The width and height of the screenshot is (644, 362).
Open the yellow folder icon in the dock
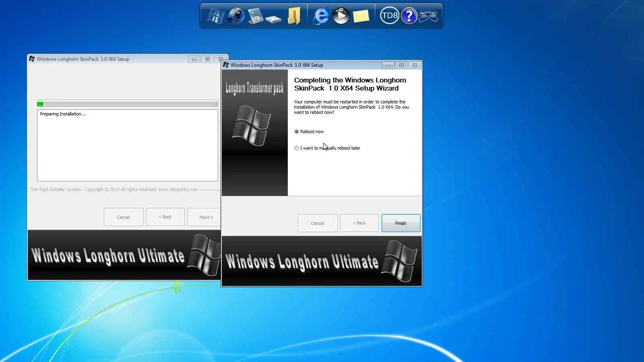coord(294,16)
